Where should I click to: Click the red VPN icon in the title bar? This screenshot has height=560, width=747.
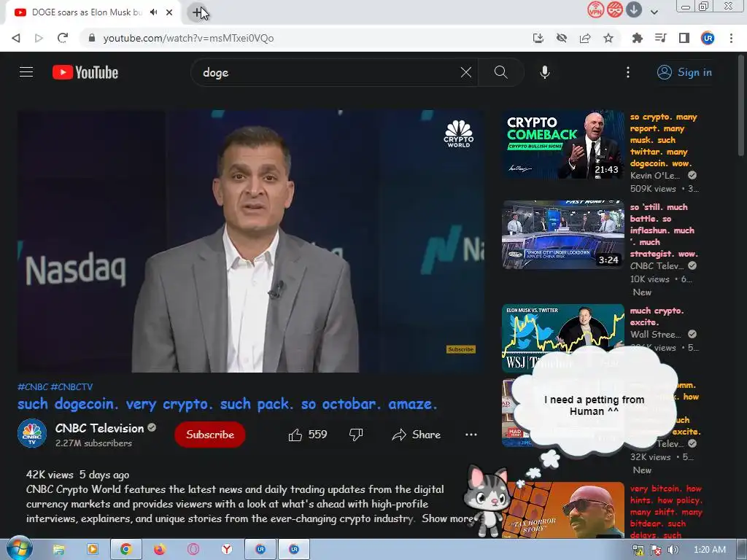pyautogui.click(x=595, y=9)
